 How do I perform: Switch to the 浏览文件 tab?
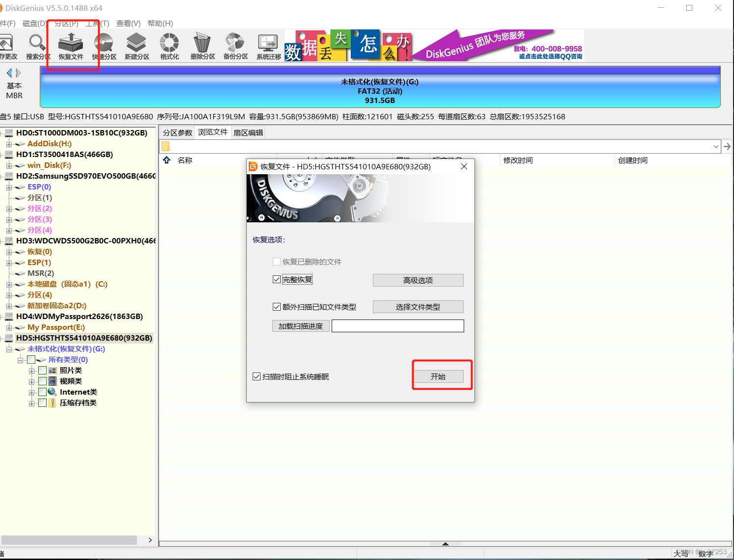coord(213,132)
